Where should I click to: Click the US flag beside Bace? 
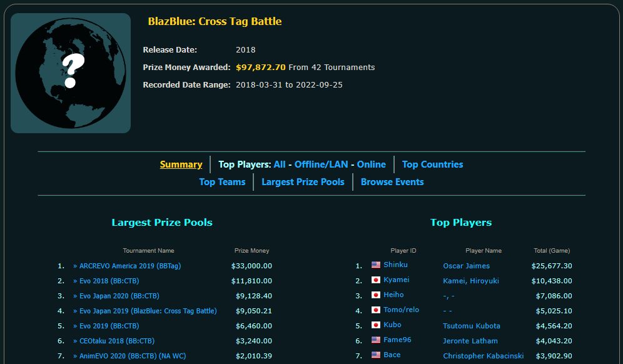[376, 355]
